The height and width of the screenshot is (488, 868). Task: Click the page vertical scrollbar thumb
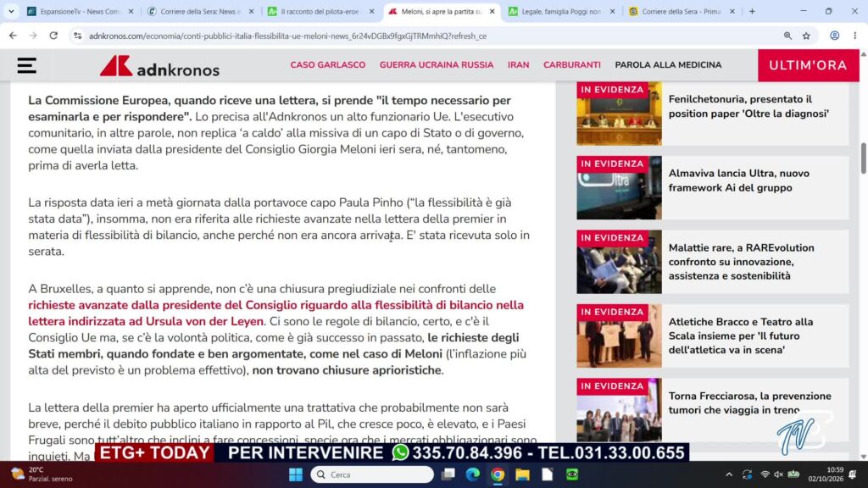pyautogui.click(x=863, y=158)
